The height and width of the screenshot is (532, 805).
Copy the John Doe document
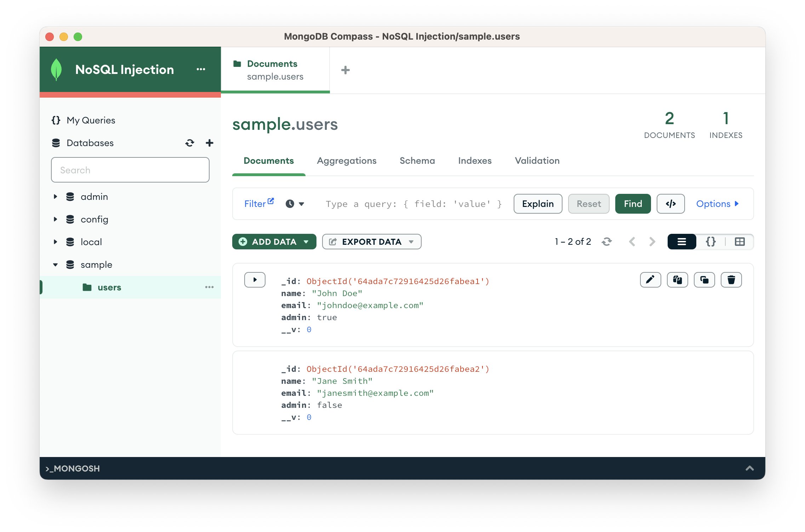677,280
